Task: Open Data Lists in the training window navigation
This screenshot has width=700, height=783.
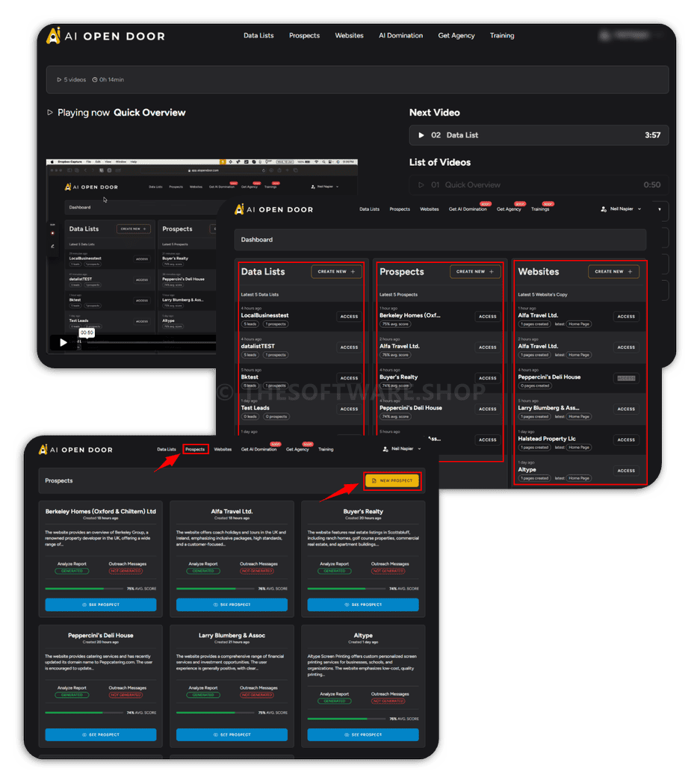Action: click(258, 35)
